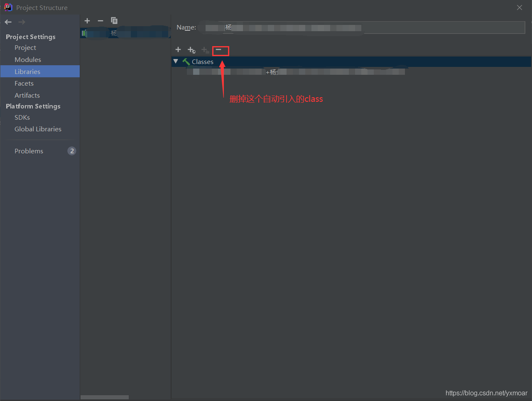Click the library list horizontal scrollbar
The height and width of the screenshot is (401, 532).
[105, 397]
